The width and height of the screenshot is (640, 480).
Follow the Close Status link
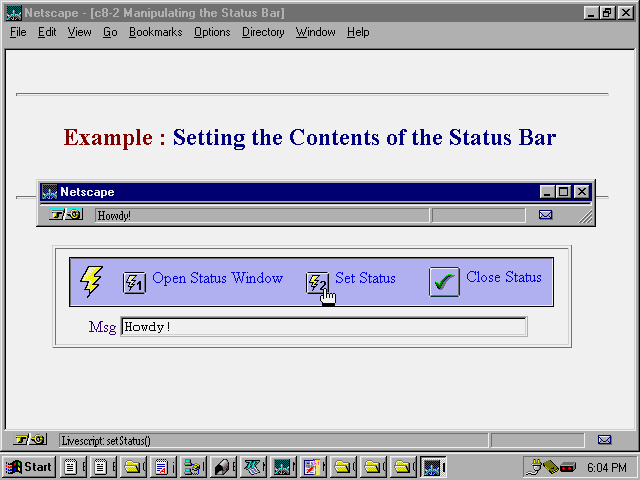coord(504,277)
